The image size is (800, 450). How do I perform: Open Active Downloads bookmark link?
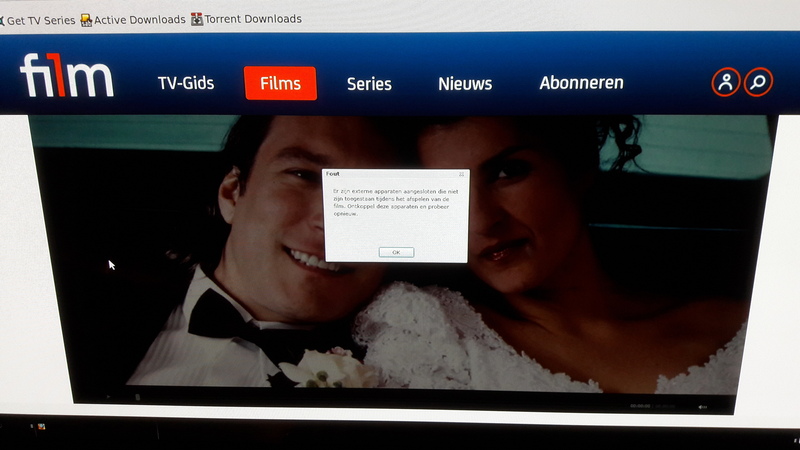tap(139, 19)
